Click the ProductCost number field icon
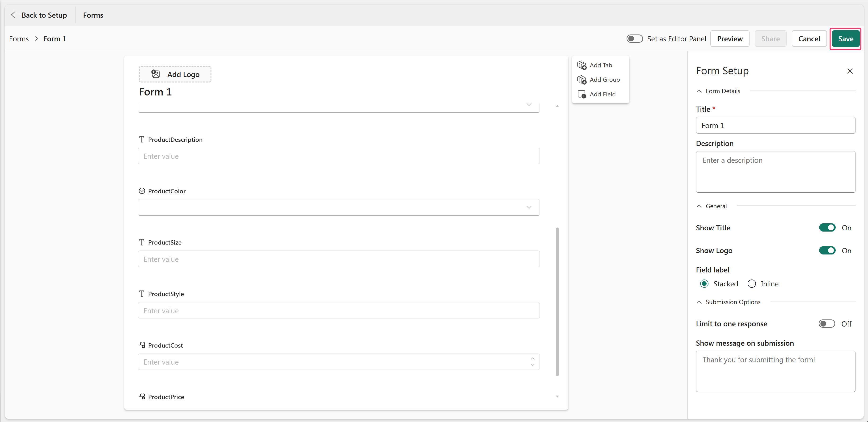Viewport: 868px width, 422px height. (142, 345)
